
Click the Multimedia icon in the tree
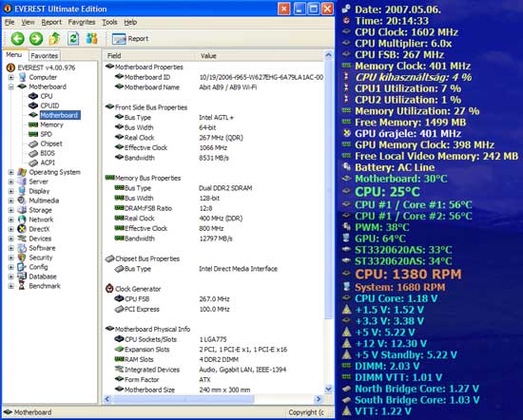22,200
